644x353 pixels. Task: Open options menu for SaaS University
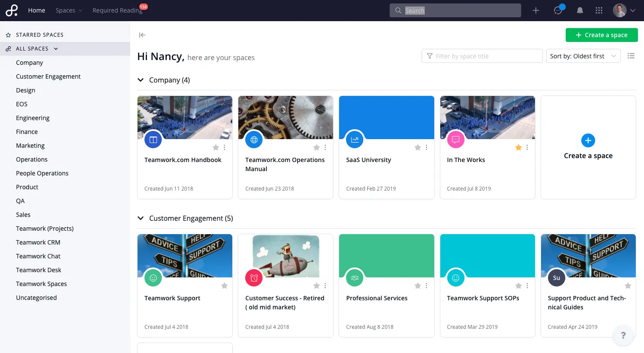point(426,147)
